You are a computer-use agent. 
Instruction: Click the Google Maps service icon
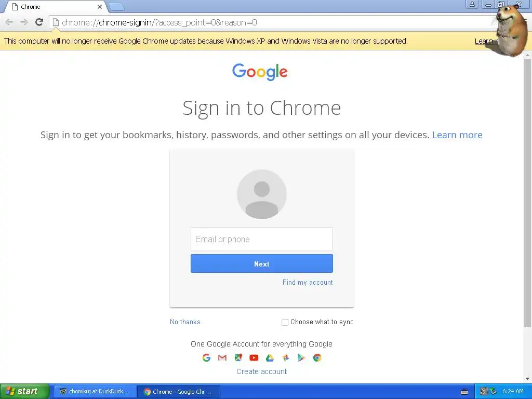tap(238, 357)
